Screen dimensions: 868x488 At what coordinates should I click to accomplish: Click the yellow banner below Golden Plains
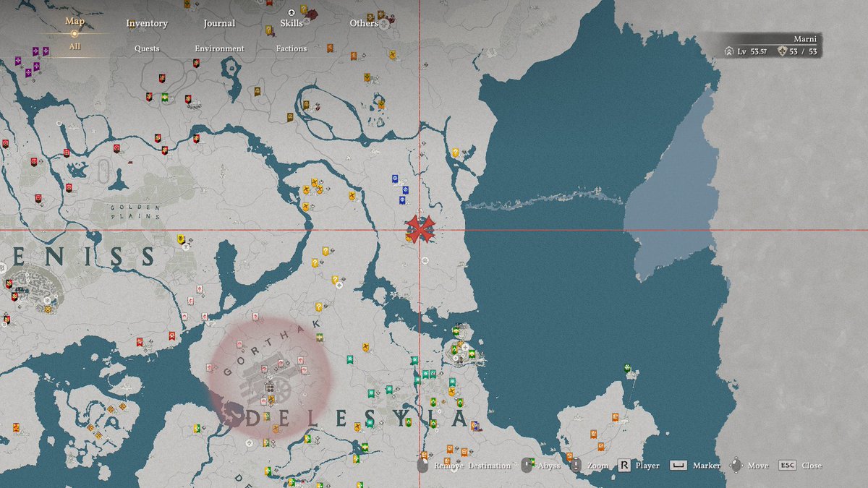pos(181,239)
